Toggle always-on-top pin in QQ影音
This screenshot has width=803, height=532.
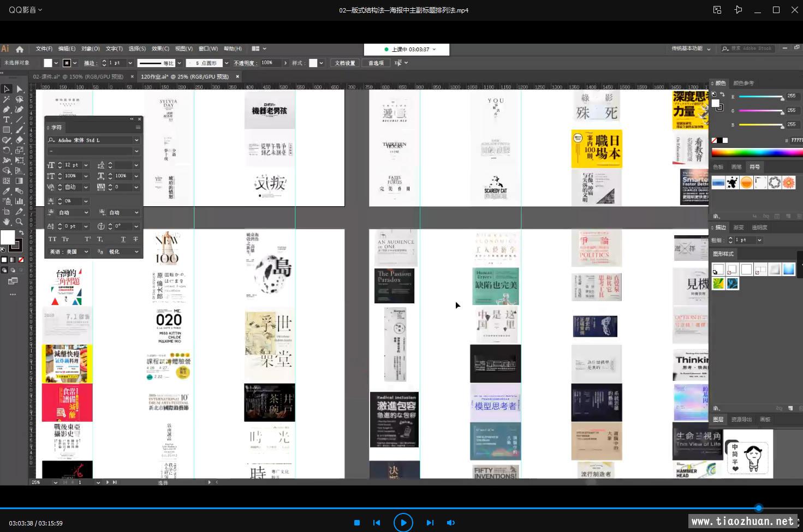pos(738,10)
